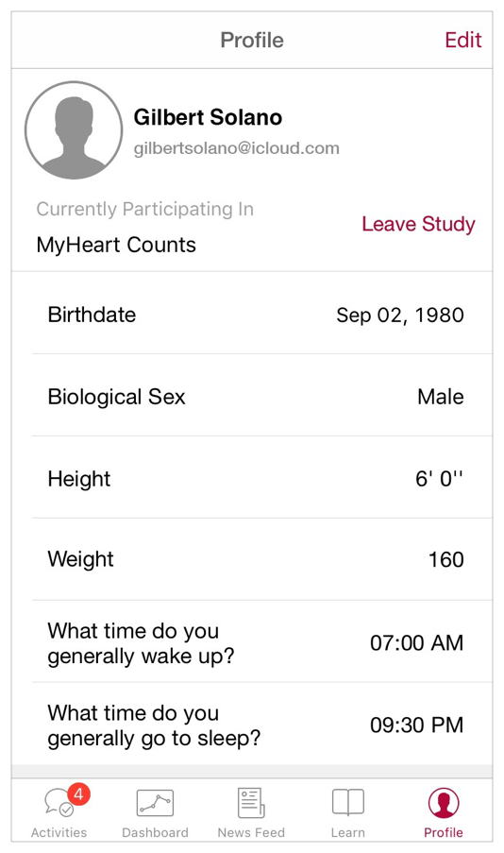Switch to the Dashboard tab label
504x853 pixels.
[x=155, y=832]
